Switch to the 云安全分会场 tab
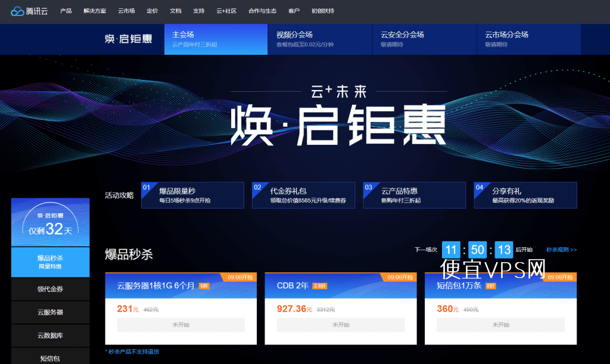 (424, 39)
